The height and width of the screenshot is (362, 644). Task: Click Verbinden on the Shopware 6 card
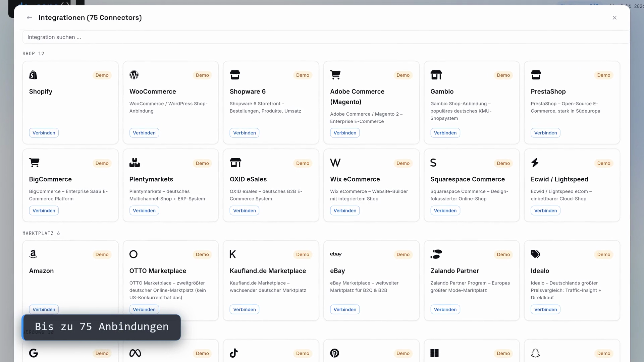(x=245, y=133)
